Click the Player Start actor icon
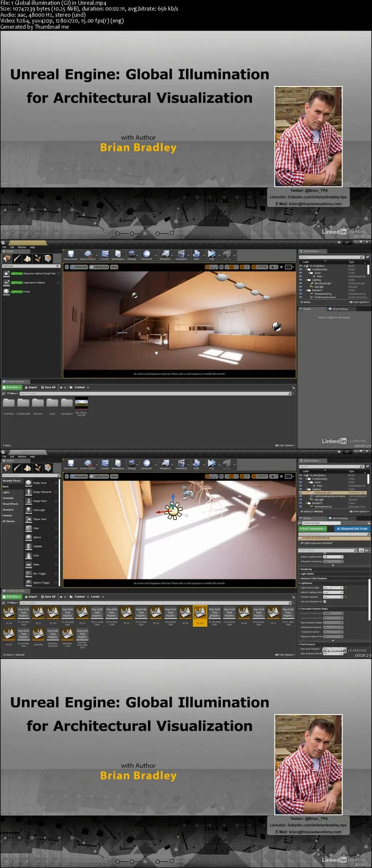This screenshot has height=868, width=372. (29, 519)
